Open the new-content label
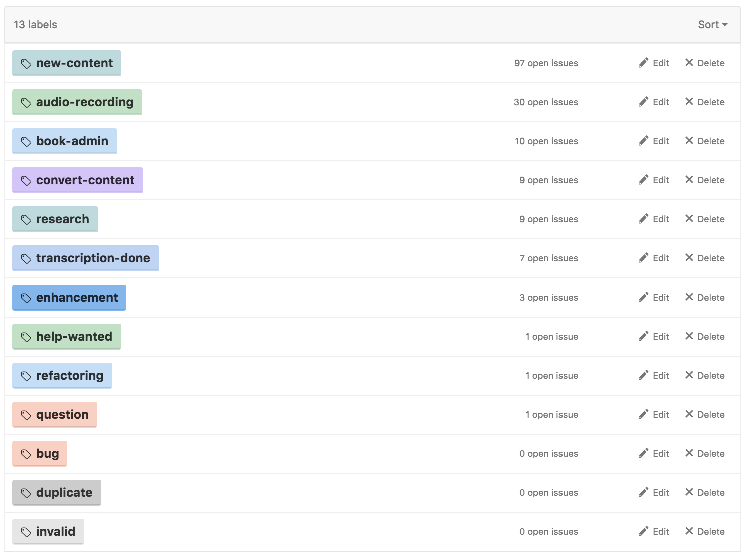Image resolution: width=750 pixels, height=560 pixels. click(67, 63)
